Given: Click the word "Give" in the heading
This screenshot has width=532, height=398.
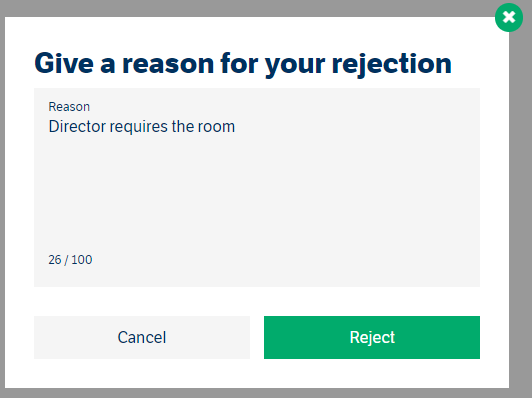Looking at the screenshot, I should point(64,63).
